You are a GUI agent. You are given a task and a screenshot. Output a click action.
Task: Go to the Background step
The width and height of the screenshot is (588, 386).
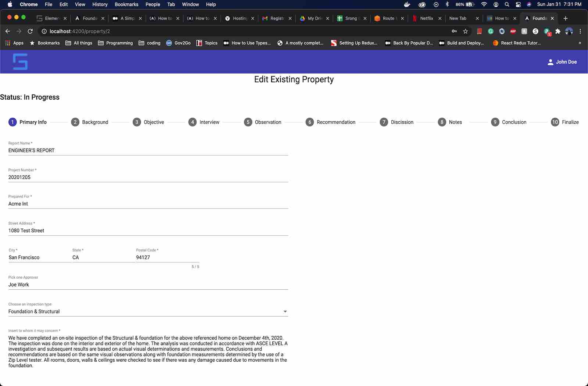tap(90, 122)
